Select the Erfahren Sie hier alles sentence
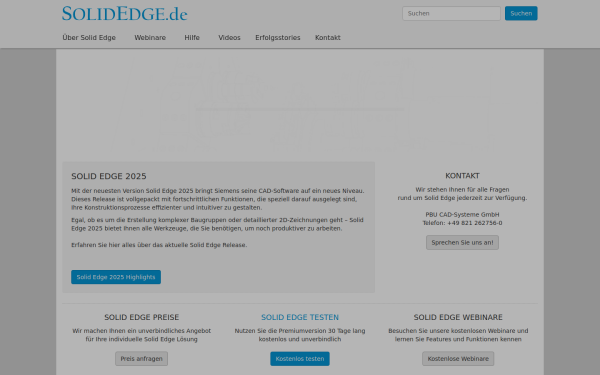 pyautogui.click(x=159, y=245)
